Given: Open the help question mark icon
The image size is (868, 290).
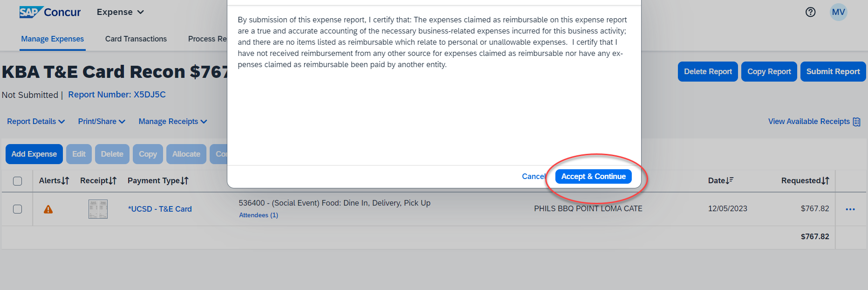Looking at the screenshot, I should (x=810, y=12).
